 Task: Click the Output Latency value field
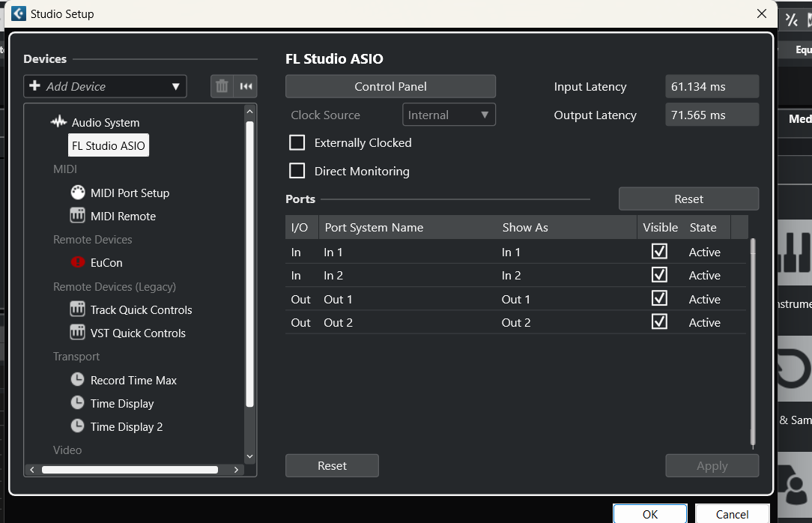click(x=712, y=115)
